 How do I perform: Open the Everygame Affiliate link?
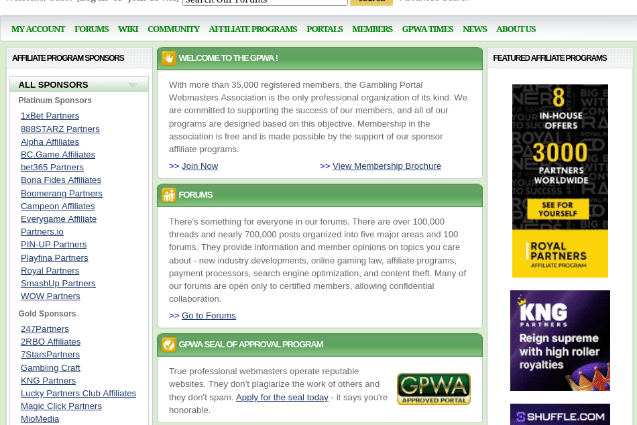(58, 219)
